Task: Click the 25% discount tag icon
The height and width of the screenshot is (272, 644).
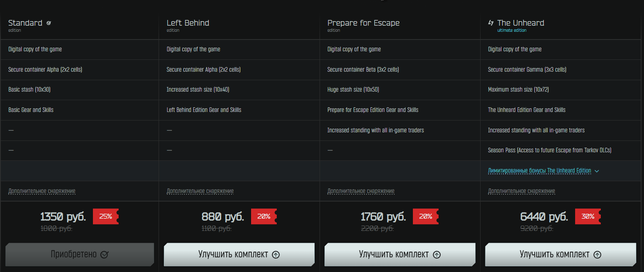Action: (x=106, y=217)
